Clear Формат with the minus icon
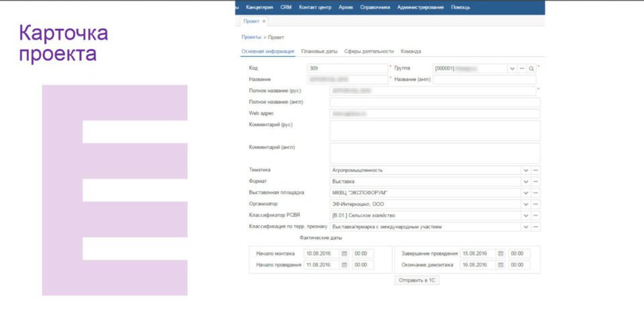The image size is (644, 336). (535, 182)
